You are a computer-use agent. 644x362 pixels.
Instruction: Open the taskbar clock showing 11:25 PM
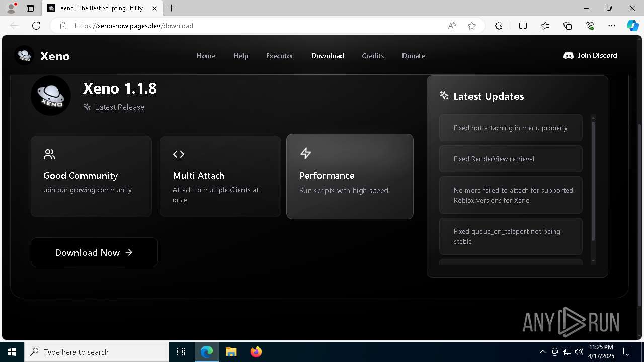601,352
